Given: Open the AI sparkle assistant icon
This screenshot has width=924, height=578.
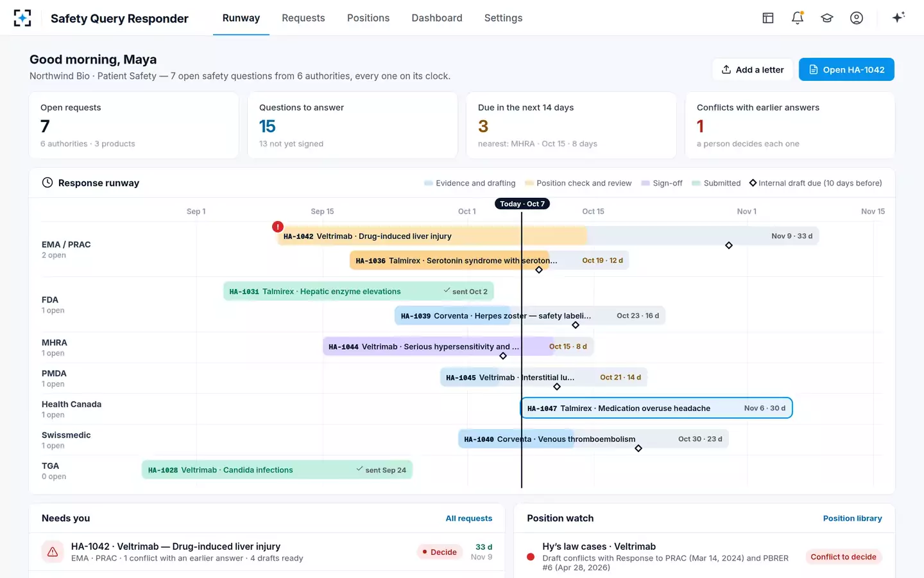Looking at the screenshot, I should [x=898, y=17].
